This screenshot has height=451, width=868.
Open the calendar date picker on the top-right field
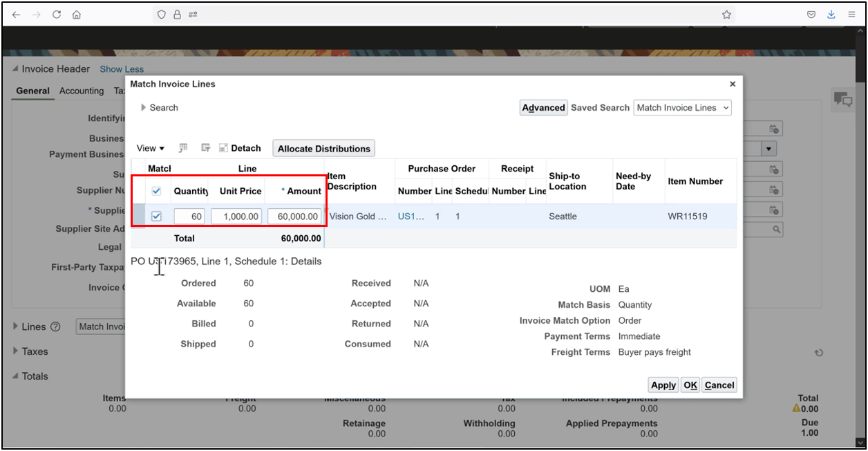(775, 128)
